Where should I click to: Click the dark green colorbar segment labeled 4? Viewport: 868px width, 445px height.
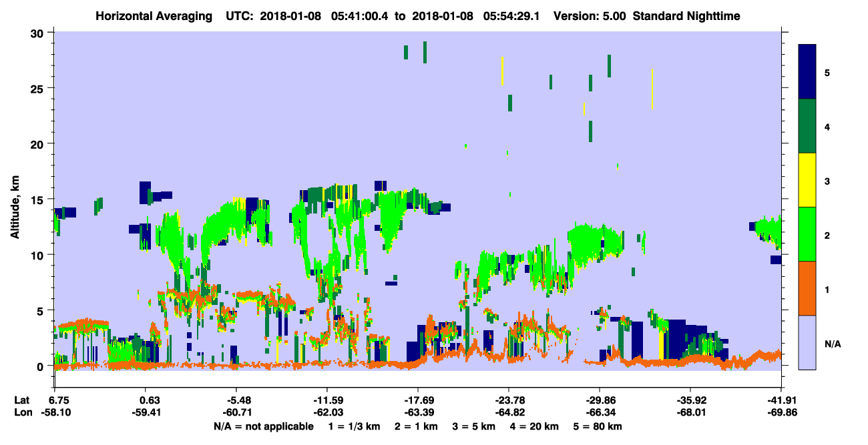(x=808, y=126)
